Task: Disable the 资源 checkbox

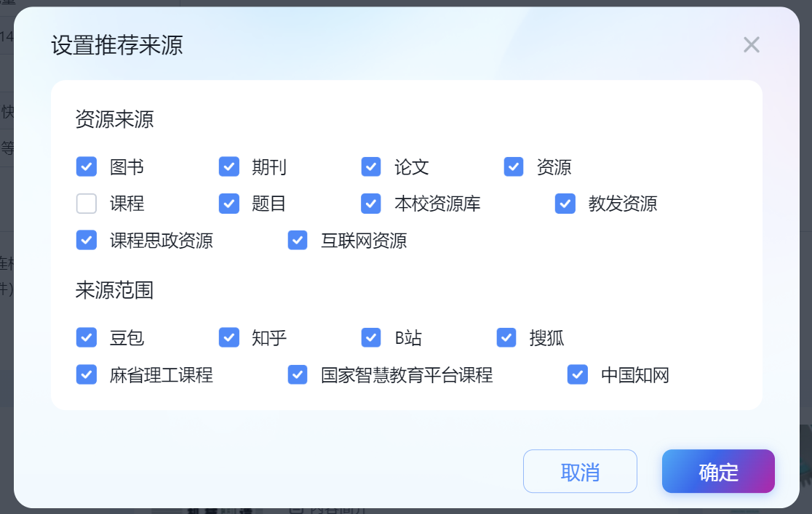Action: (x=513, y=166)
